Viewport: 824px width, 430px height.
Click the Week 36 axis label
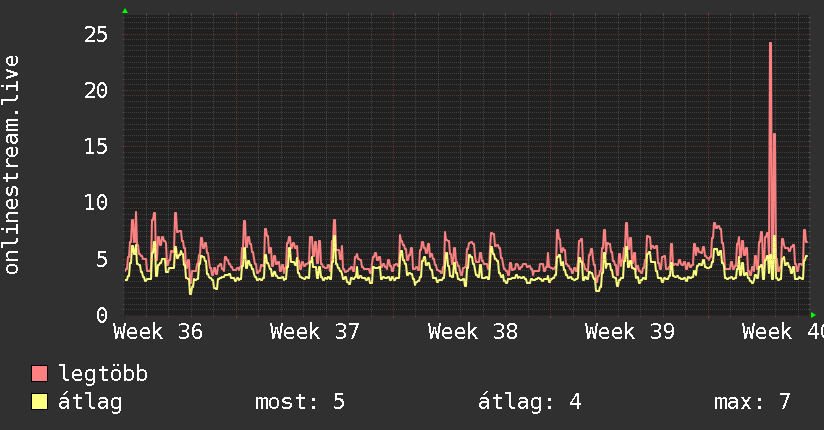coord(158,332)
